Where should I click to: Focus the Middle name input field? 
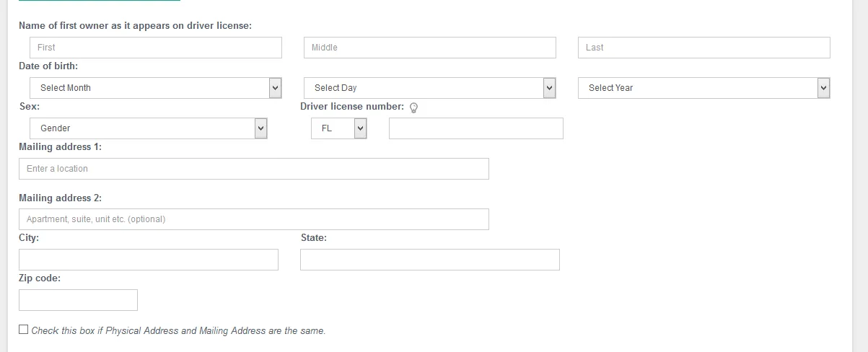[x=430, y=48]
